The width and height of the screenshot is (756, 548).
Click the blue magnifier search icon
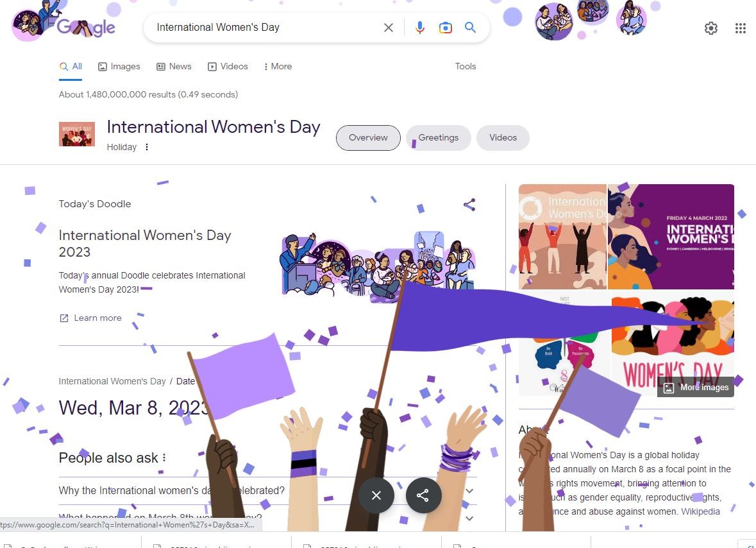point(470,28)
